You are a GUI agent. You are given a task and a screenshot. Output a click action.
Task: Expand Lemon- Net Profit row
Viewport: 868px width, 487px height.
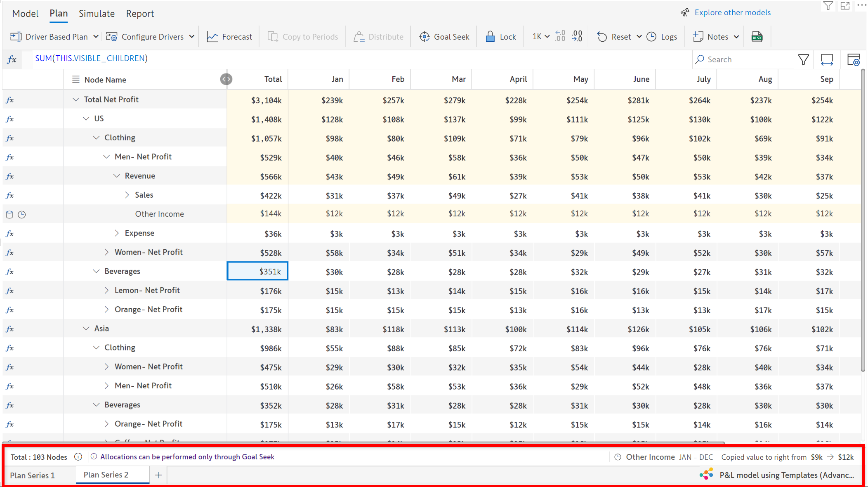(x=106, y=290)
